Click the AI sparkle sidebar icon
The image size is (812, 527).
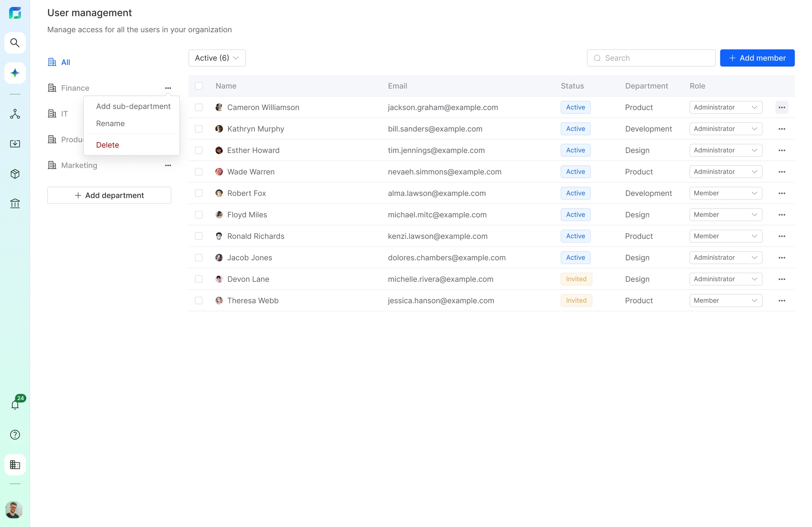[15, 73]
